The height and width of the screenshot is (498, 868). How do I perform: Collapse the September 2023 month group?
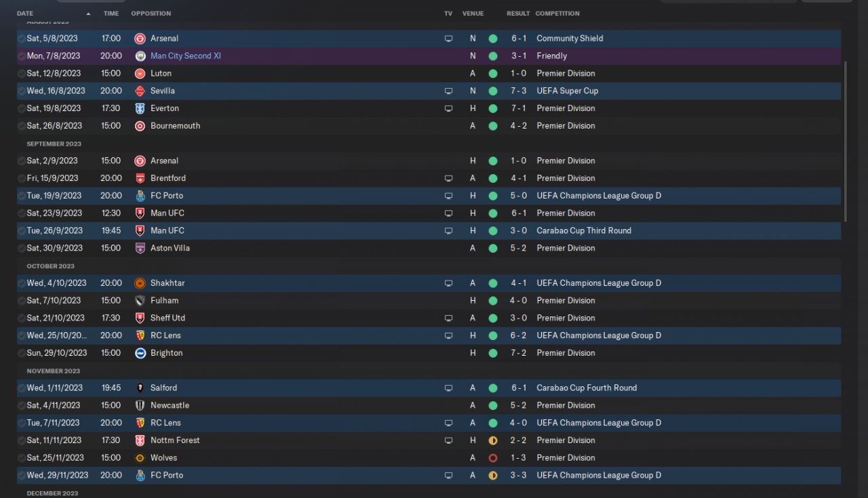click(54, 144)
